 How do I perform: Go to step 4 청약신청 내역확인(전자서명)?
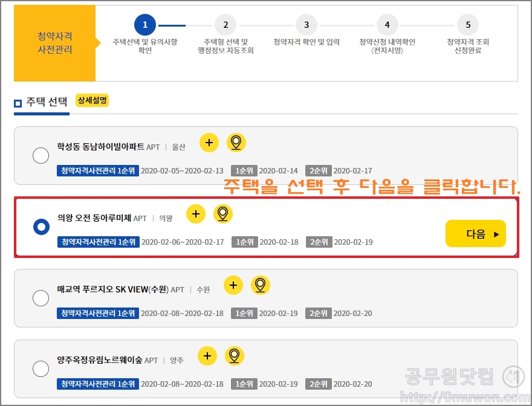pyautogui.click(x=387, y=34)
